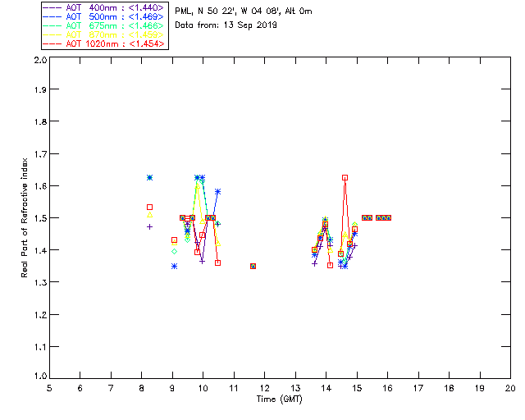Select the red dashed legend line sample
Image resolution: width=525 pixels, height=420 pixels.
click(52, 43)
